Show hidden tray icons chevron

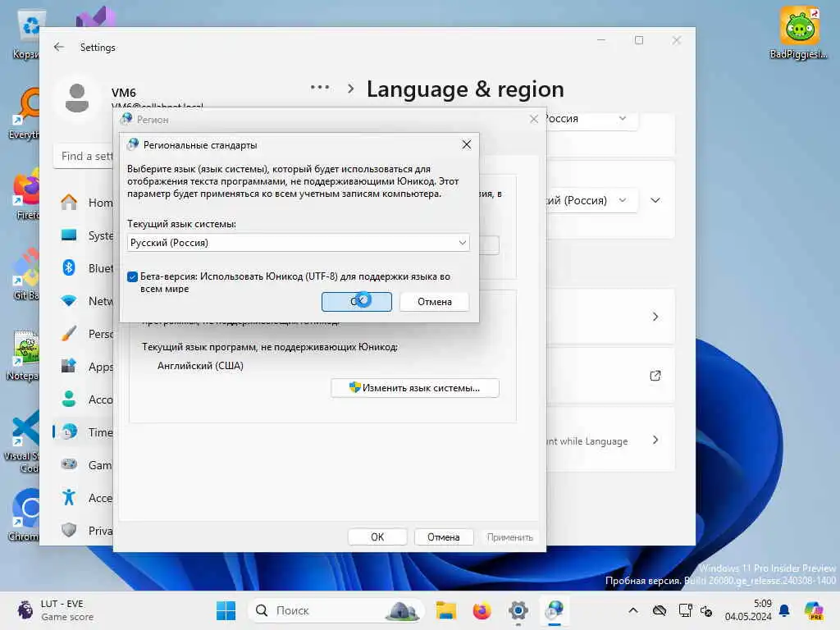tap(633, 610)
